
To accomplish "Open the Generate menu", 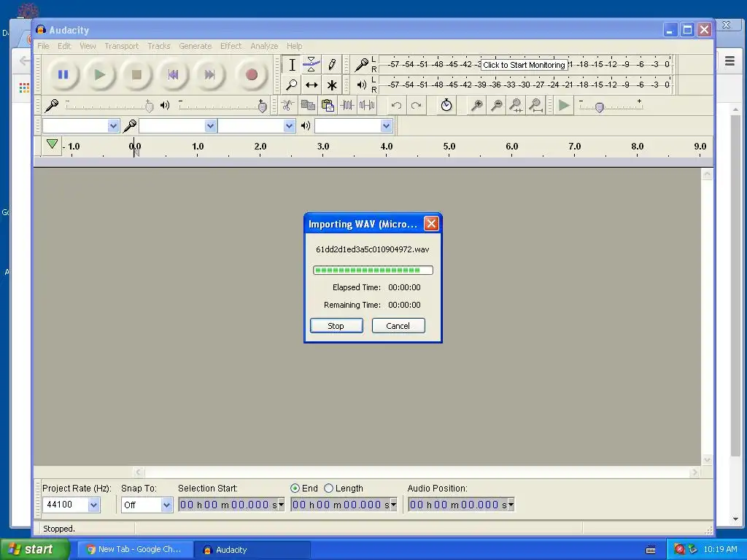I will 196,46.
